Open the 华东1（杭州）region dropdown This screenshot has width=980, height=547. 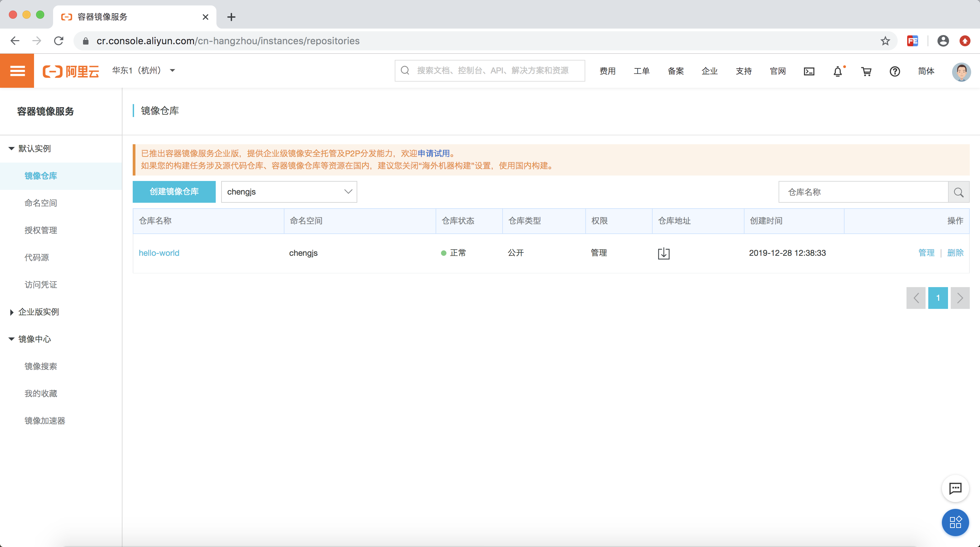tap(143, 70)
